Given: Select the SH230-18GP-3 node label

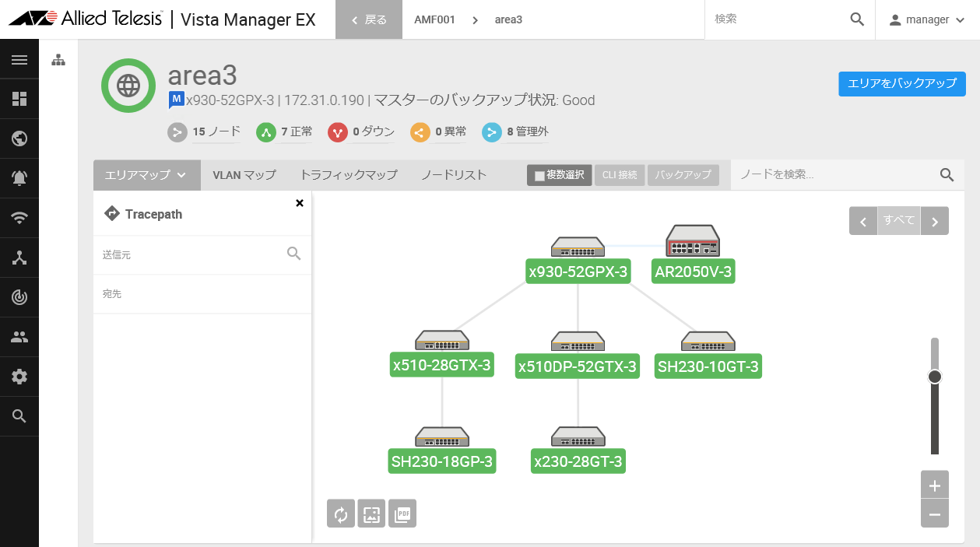Looking at the screenshot, I should coord(442,461).
